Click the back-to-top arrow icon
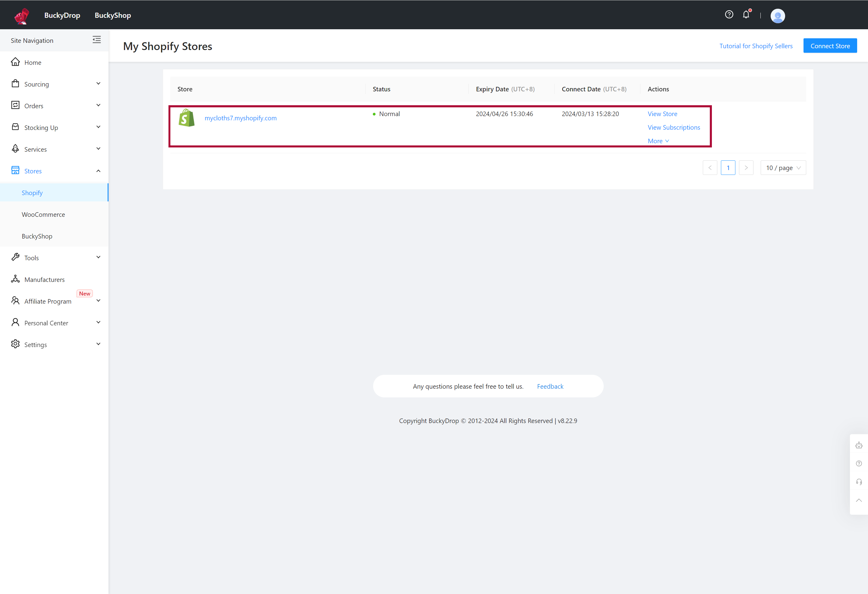The width and height of the screenshot is (868, 594). pyautogui.click(x=859, y=500)
